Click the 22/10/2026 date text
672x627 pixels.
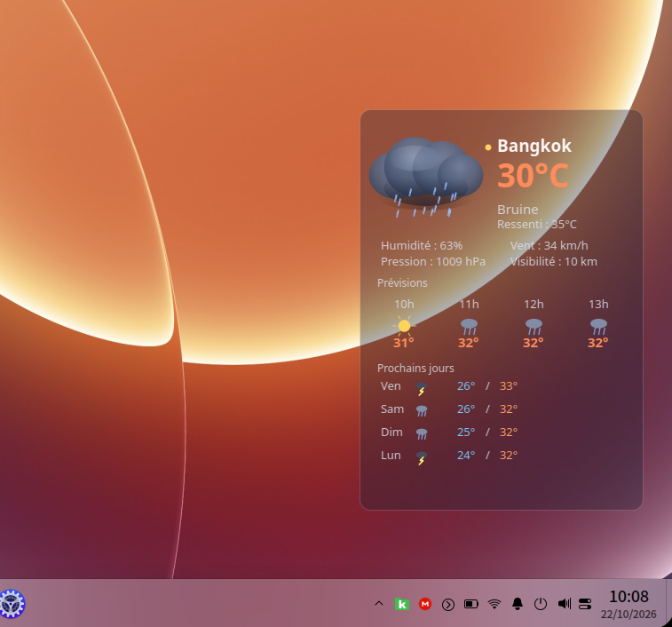coord(629,615)
